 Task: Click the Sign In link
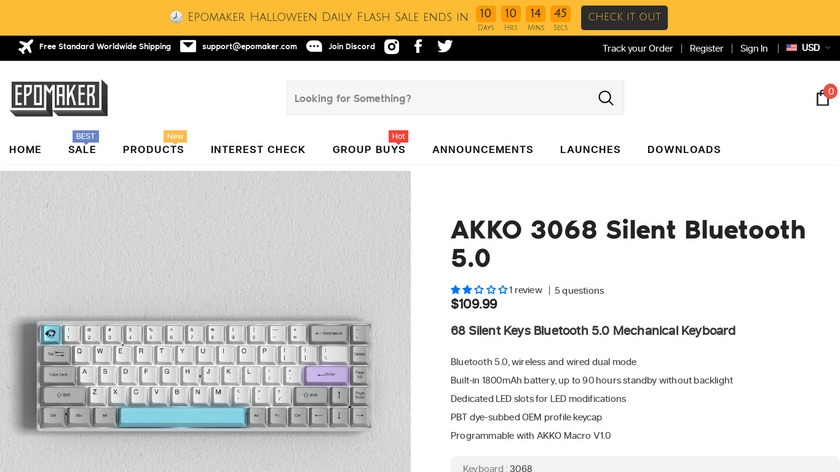(754, 48)
